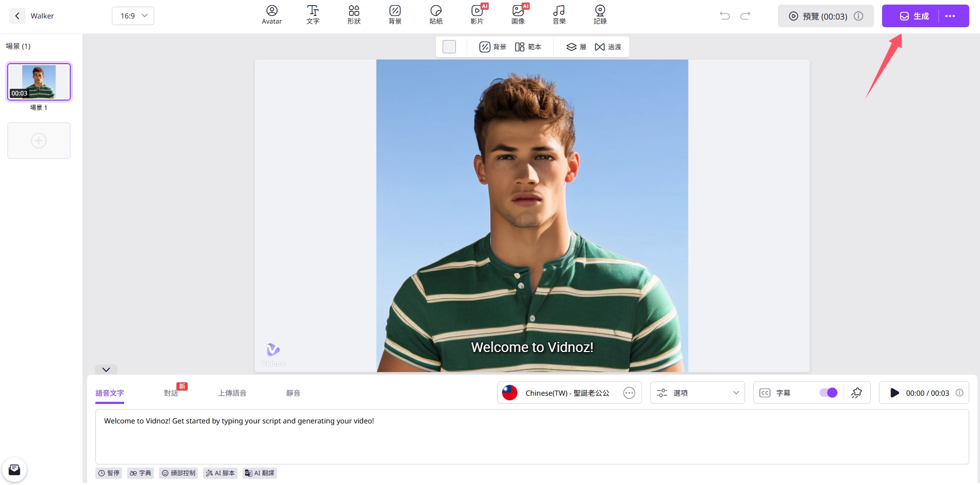The image size is (980, 485).
Task: Click 背景 in the canvas toolbar
Action: [492, 47]
